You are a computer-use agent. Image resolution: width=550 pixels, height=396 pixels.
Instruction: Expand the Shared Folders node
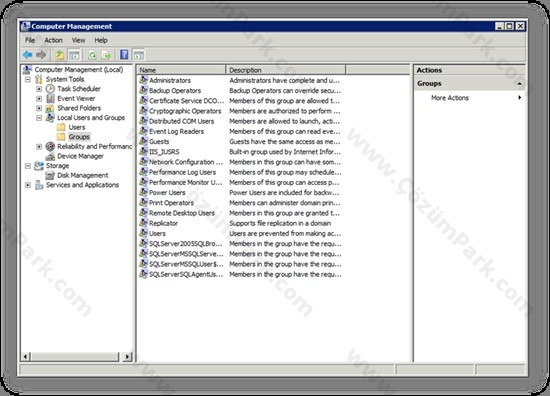39,108
